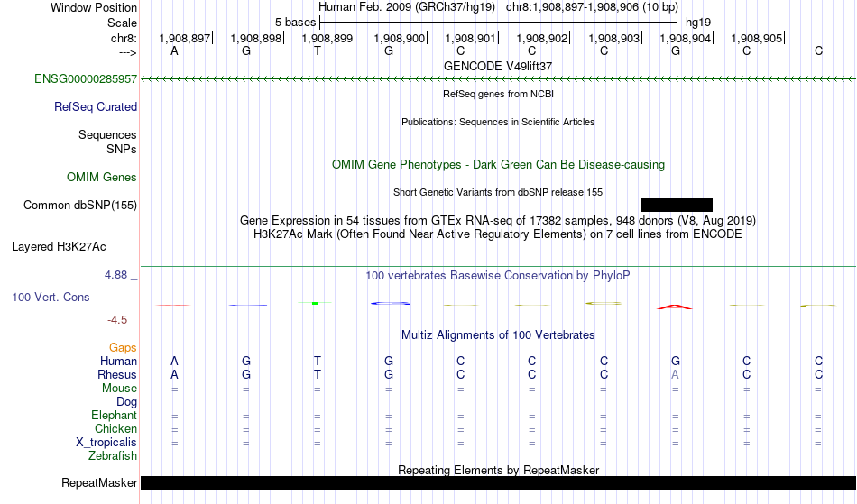The width and height of the screenshot is (857, 504).
Task: Click the red PhyloP conservation peak
Action: pos(675,307)
